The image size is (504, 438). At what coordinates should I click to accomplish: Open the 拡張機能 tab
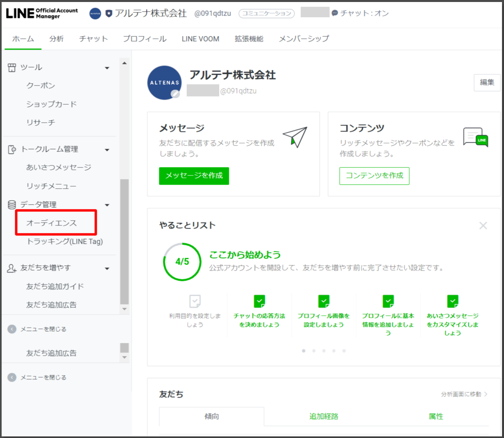coord(249,39)
